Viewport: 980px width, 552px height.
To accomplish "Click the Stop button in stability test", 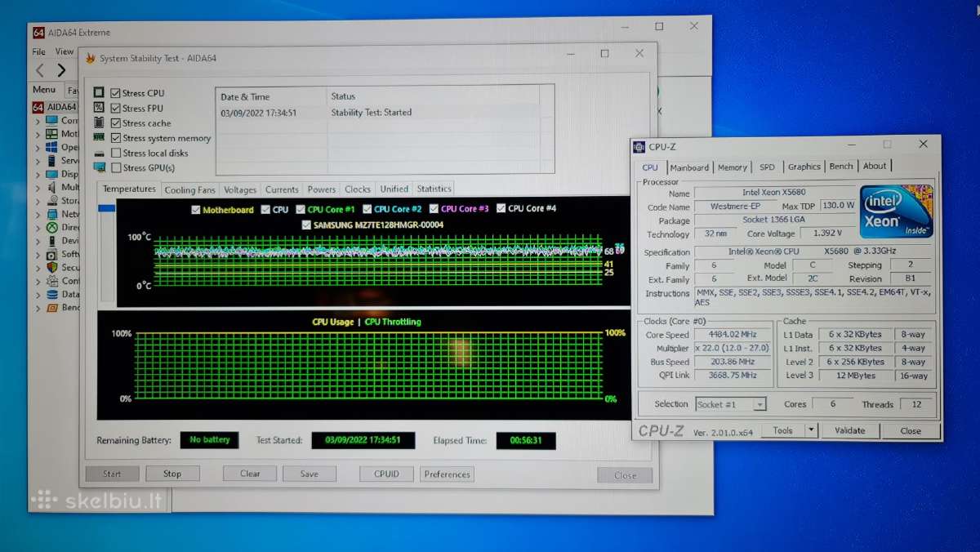I will tap(172, 474).
